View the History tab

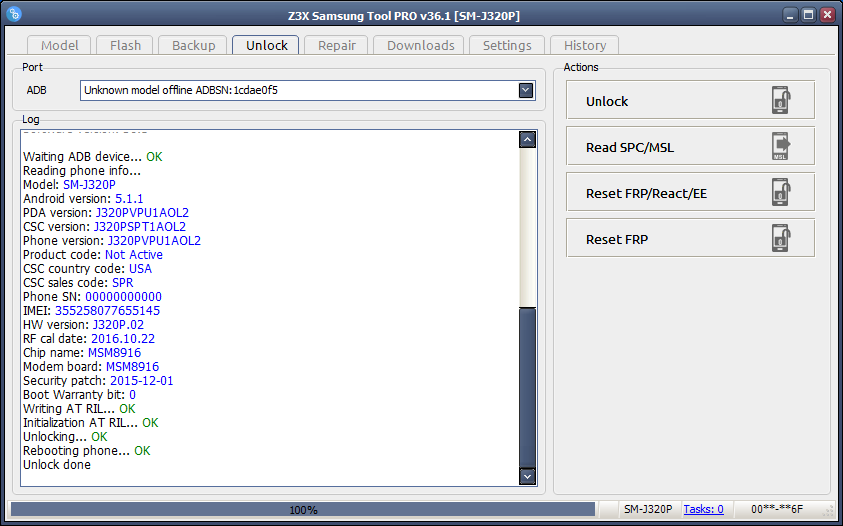585,45
